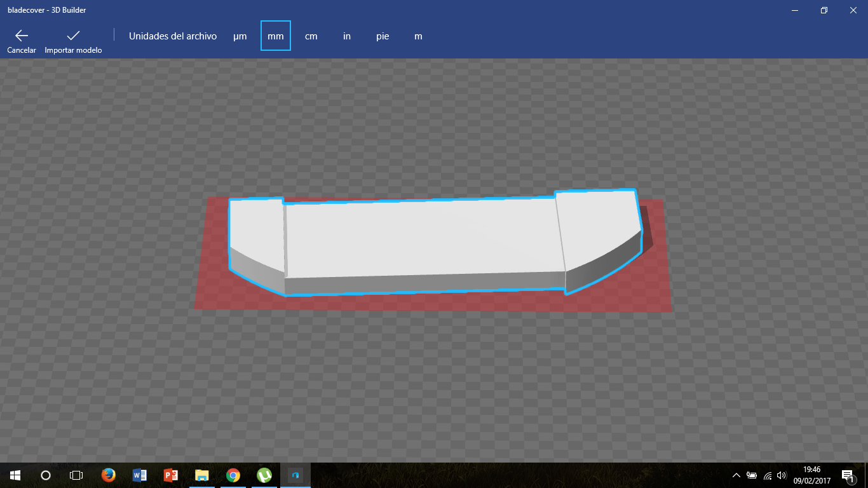This screenshot has height=488, width=868.
Task: Click the Importar modelo checkmark icon
Action: click(x=73, y=36)
